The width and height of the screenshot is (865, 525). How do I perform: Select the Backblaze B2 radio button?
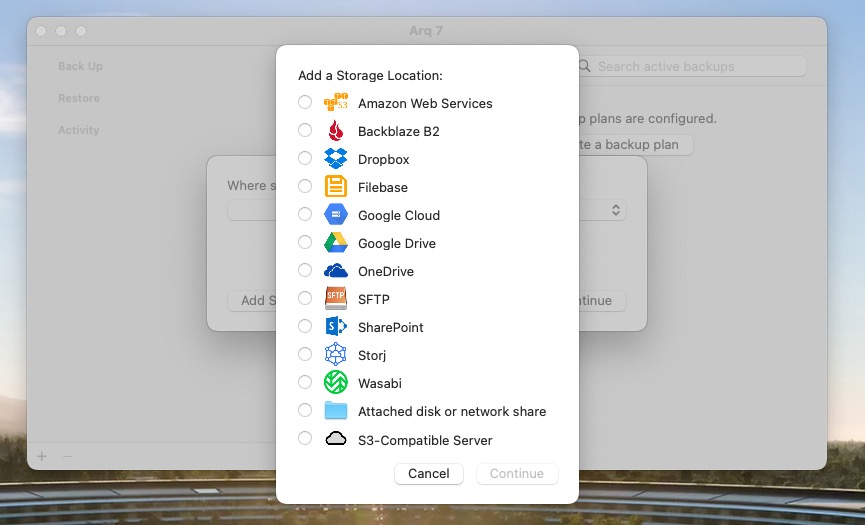(305, 130)
